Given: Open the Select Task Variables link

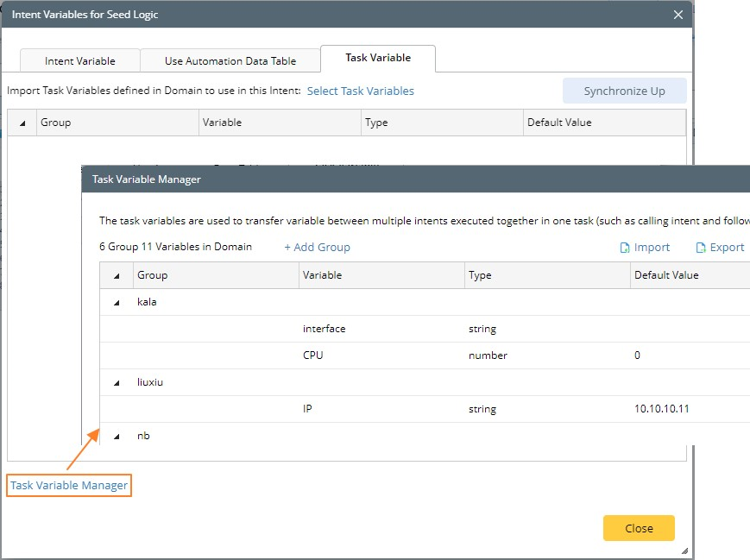Looking at the screenshot, I should point(361,91).
